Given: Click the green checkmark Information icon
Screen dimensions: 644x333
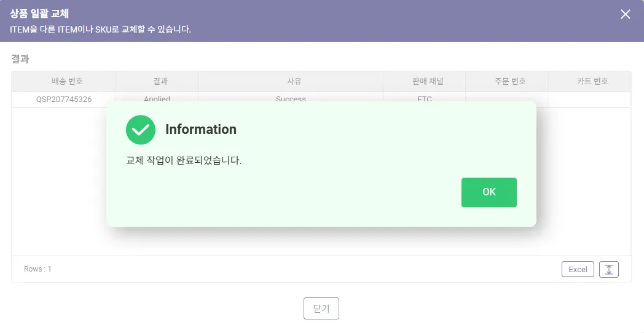Looking at the screenshot, I should [141, 130].
